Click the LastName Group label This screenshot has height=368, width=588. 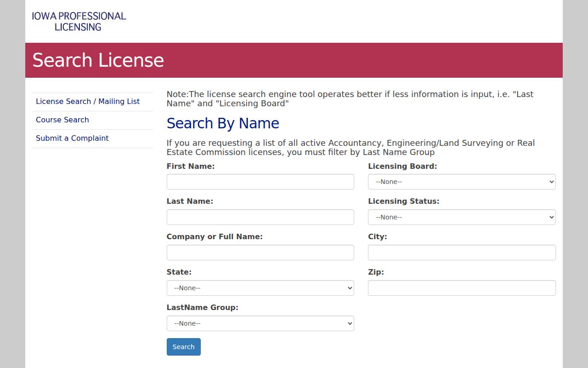point(203,307)
